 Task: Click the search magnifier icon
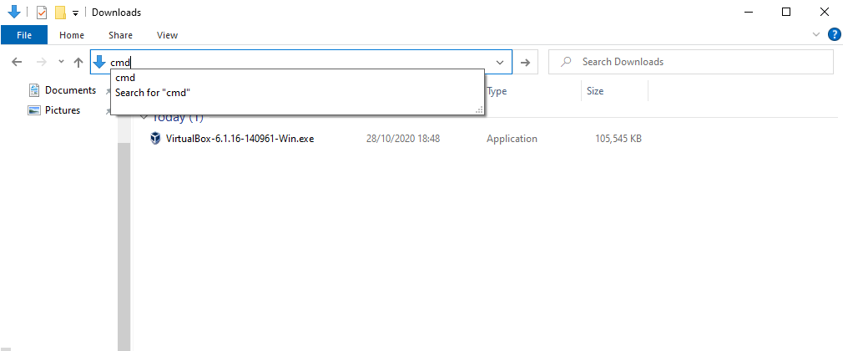click(x=566, y=62)
